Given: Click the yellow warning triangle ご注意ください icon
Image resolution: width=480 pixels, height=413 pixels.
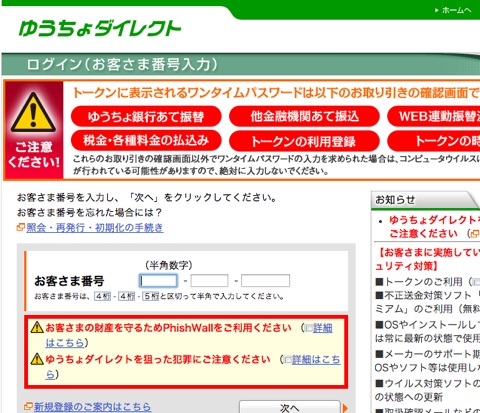Looking at the screenshot, I should 33,113.
